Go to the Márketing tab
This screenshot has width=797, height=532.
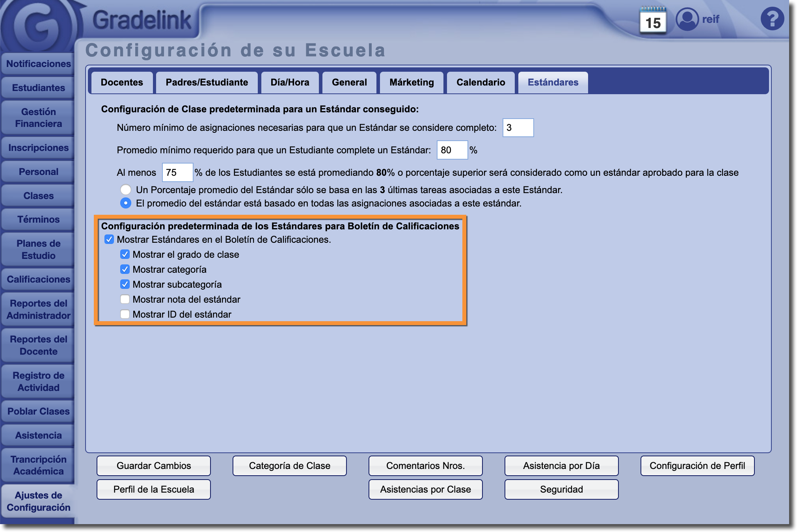coord(412,82)
